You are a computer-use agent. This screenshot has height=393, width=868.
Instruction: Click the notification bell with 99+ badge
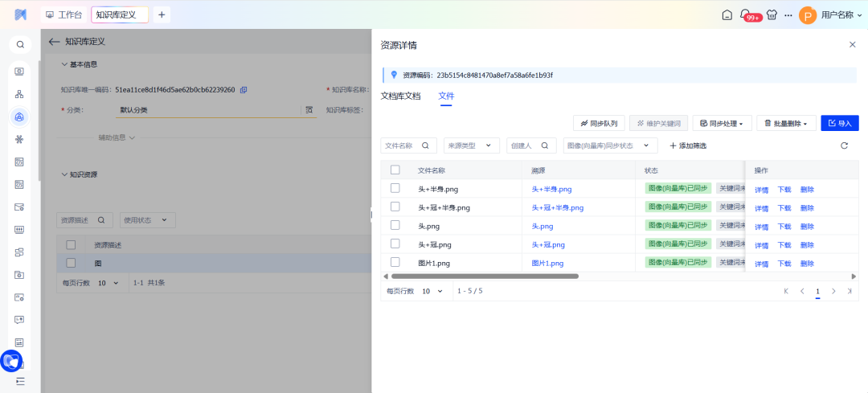click(747, 15)
